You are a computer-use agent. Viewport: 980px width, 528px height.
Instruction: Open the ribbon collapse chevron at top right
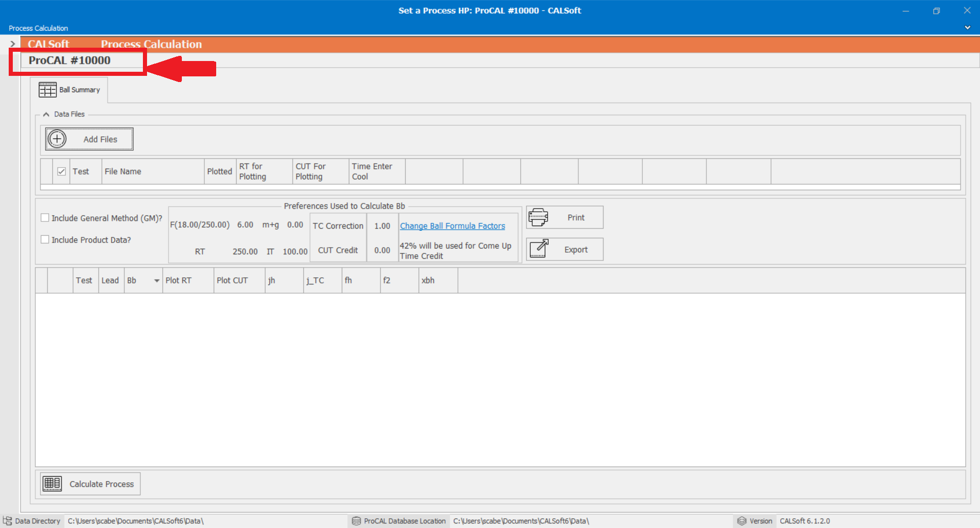[967, 28]
